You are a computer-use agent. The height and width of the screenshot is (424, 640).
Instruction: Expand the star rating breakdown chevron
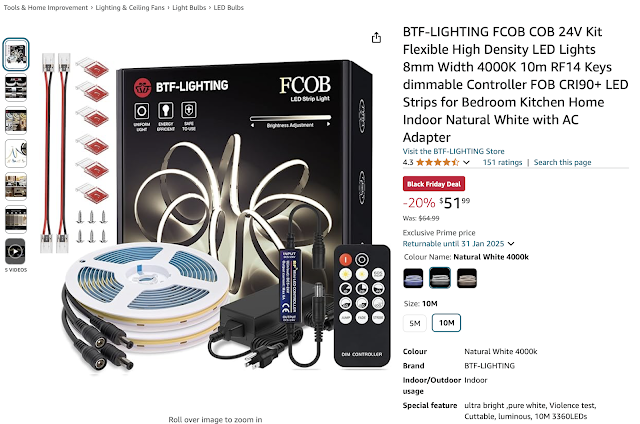pyautogui.click(x=466, y=162)
